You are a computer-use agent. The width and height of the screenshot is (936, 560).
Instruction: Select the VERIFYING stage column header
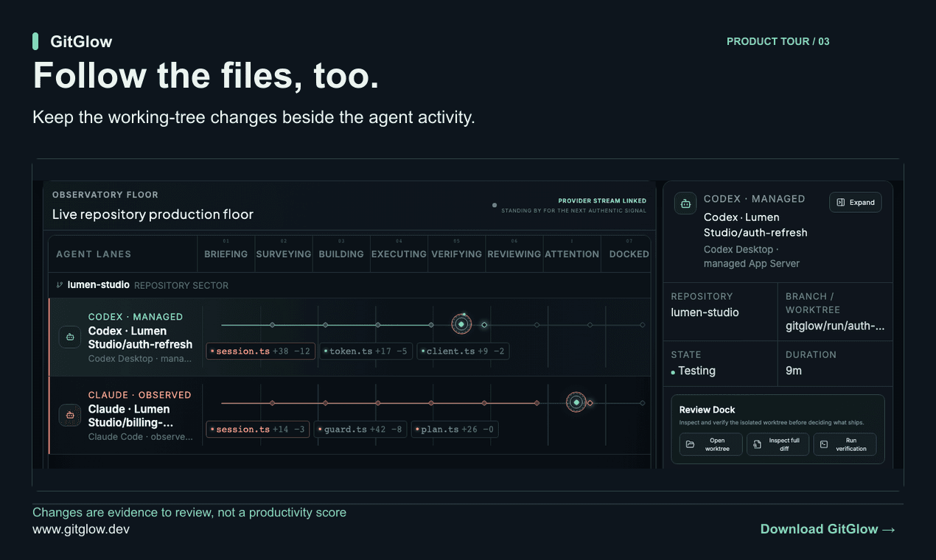click(x=456, y=253)
